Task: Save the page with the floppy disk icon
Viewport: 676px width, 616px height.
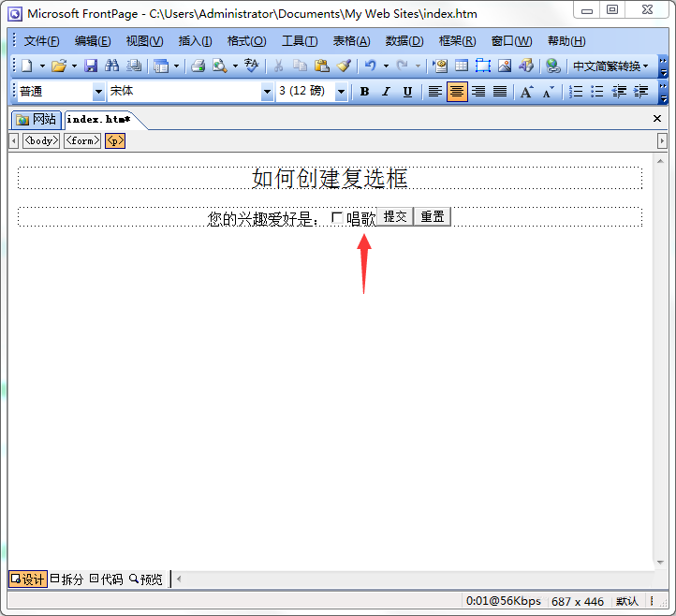Action: pos(91,66)
